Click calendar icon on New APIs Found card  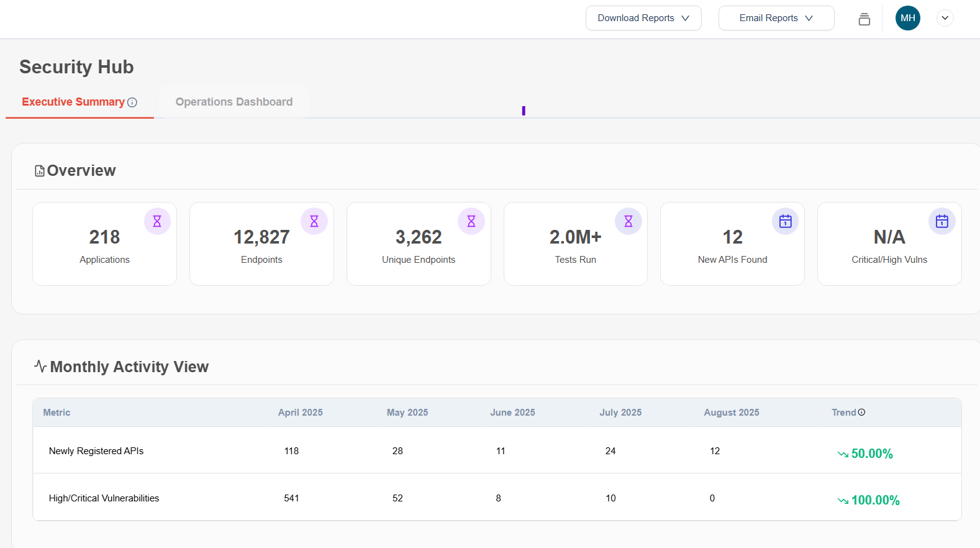point(786,221)
